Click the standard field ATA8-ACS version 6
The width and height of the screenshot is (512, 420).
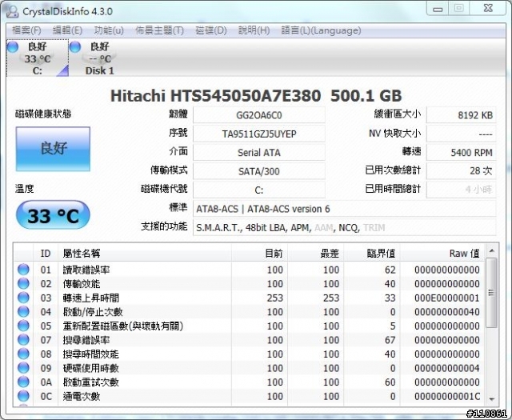(345, 209)
